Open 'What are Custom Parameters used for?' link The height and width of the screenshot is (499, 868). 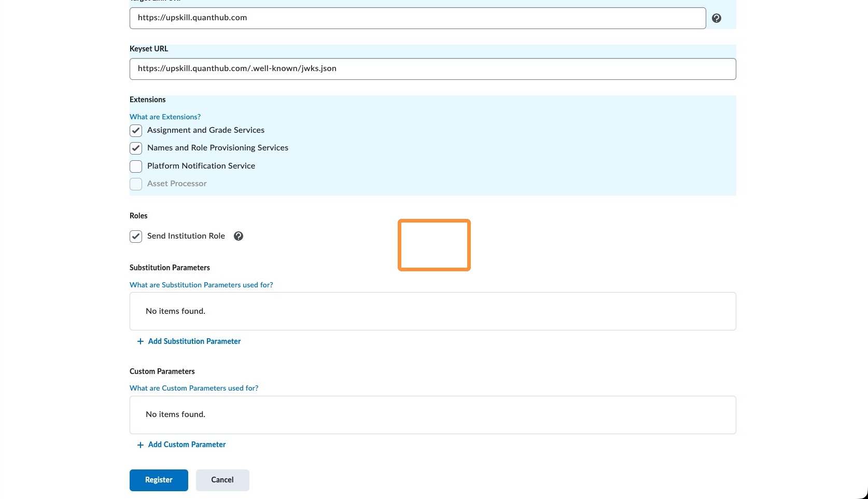coord(194,388)
